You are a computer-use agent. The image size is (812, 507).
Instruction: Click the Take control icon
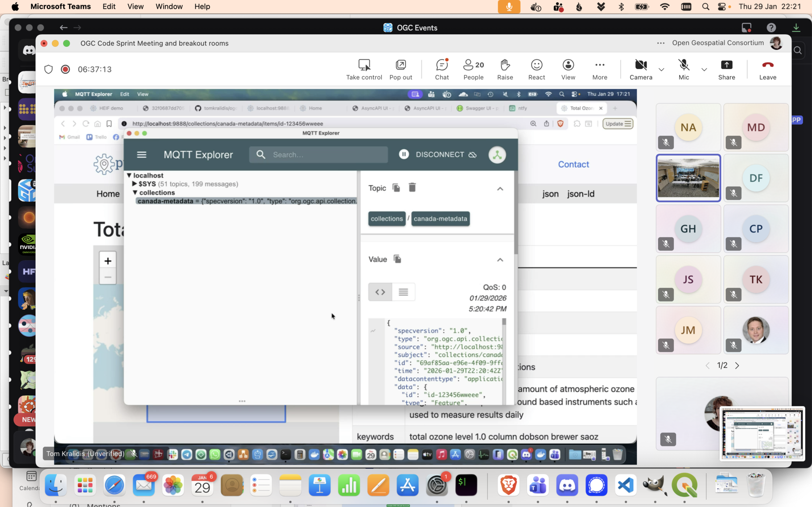364,65
